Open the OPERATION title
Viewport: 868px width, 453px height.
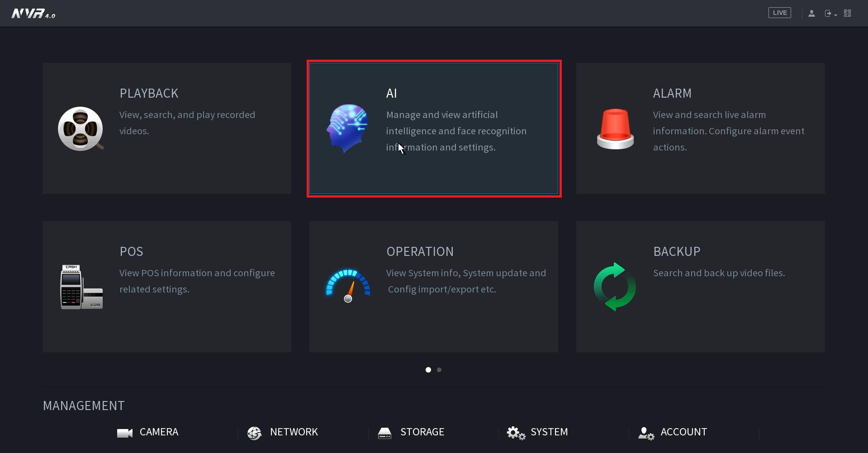(420, 251)
